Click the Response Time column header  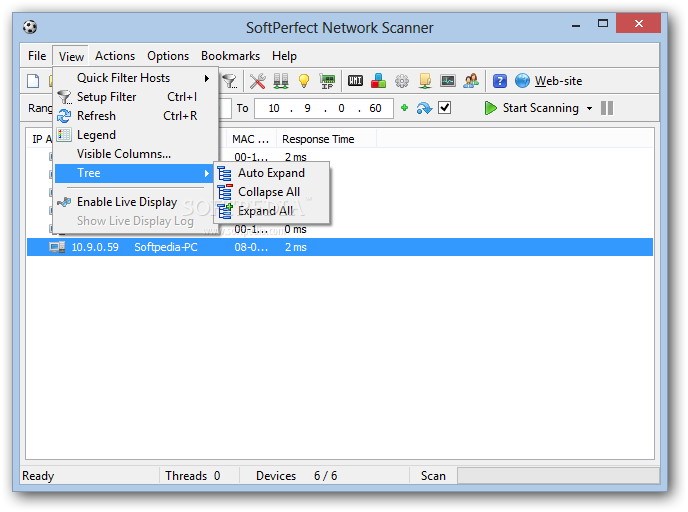click(x=326, y=139)
